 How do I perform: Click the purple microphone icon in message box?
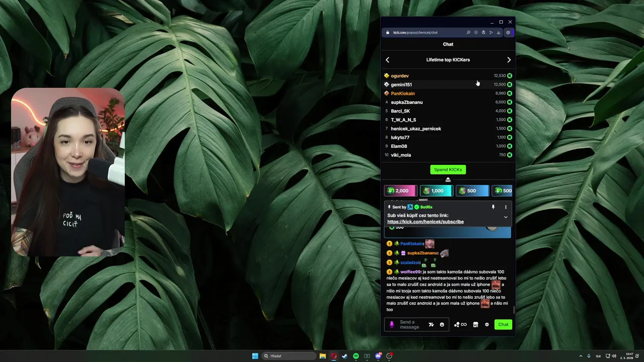click(392, 325)
